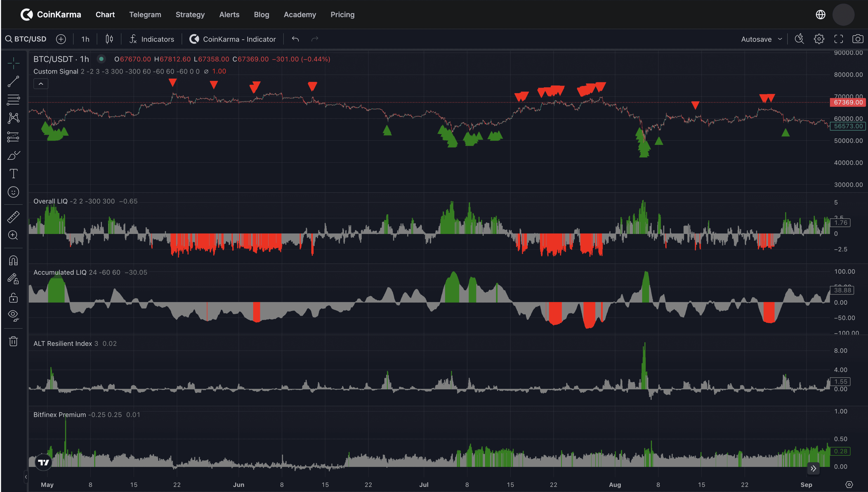Screen dimensions: 868x492
Task: Open the BTC/USD symbol search
Action: click(26, 39)
